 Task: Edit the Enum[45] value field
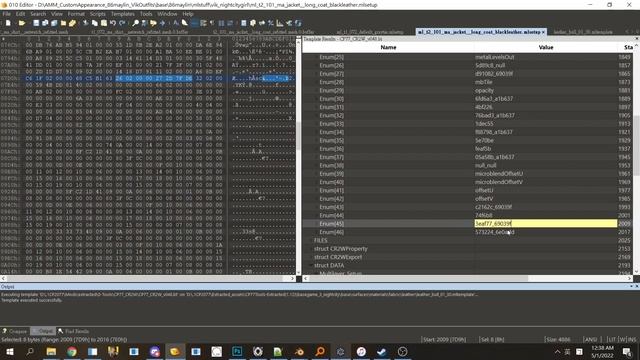click(x=546, y=224)
